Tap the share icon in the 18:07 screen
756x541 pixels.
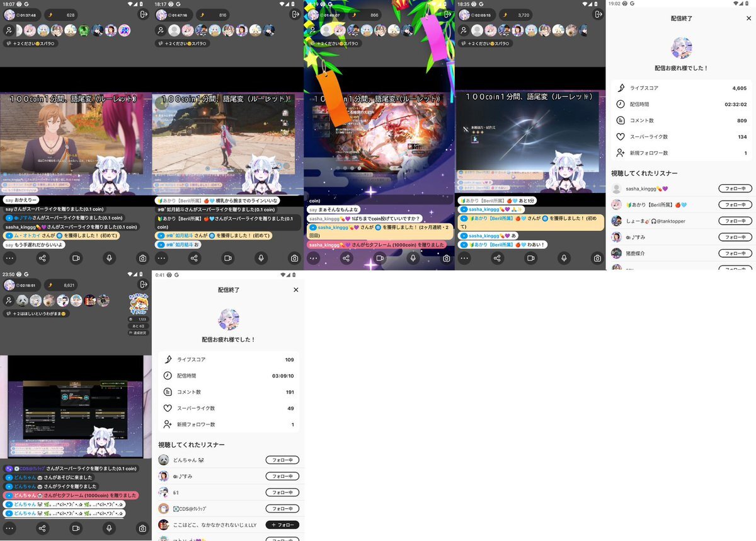pos(42,258)
